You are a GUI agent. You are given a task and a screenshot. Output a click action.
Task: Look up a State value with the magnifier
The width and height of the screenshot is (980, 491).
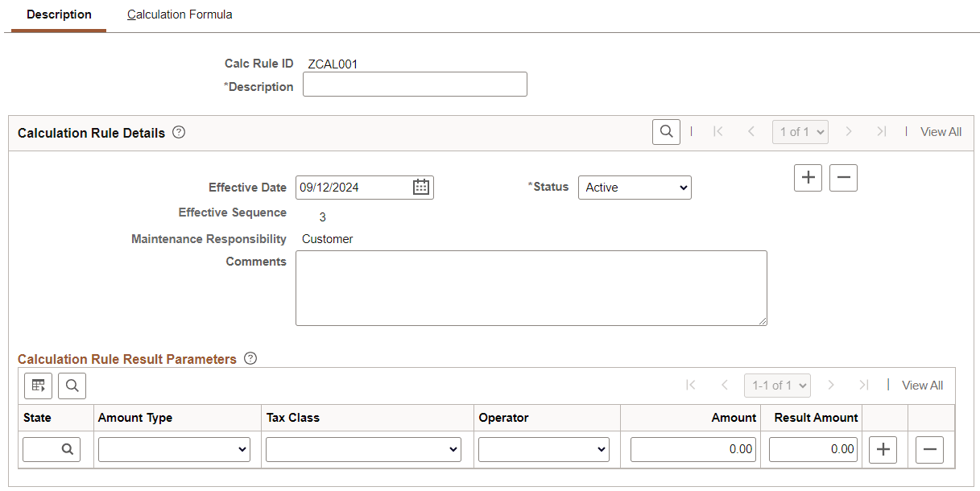pos(68,449)
